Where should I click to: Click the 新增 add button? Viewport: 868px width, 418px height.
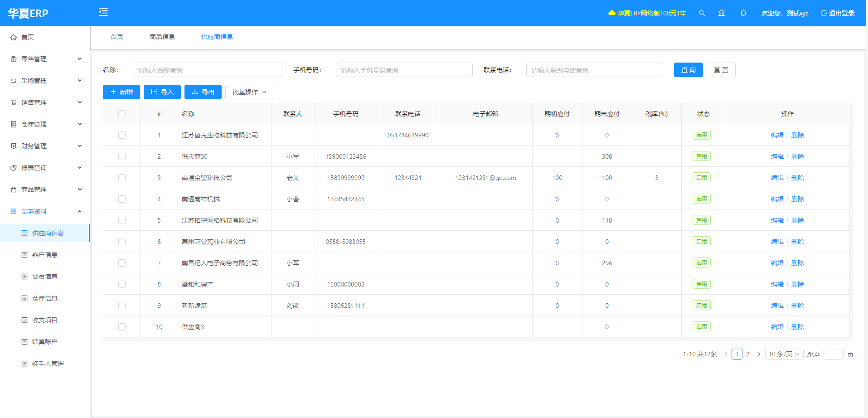click(x=121, y=92)
